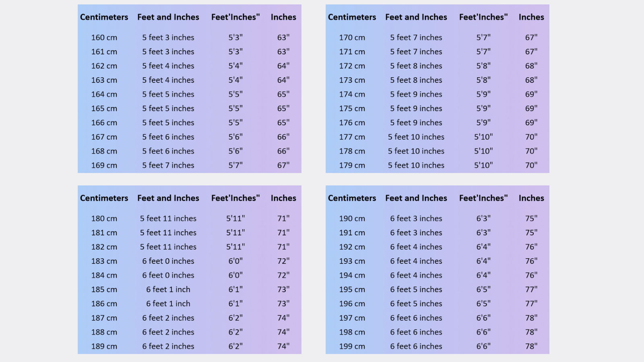The image size is (644, 362).
Task: Select the 6'1" value for 185 cm
Action: coord(235,289)
